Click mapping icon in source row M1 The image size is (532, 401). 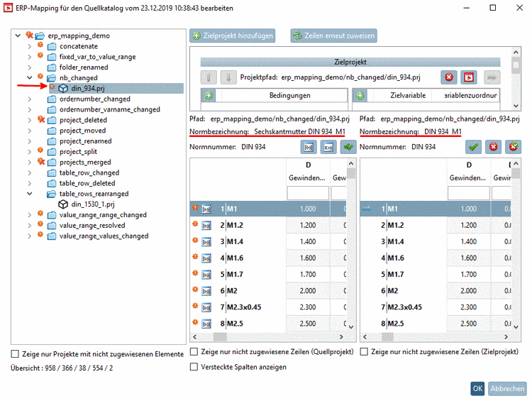(x=206, y=209)
